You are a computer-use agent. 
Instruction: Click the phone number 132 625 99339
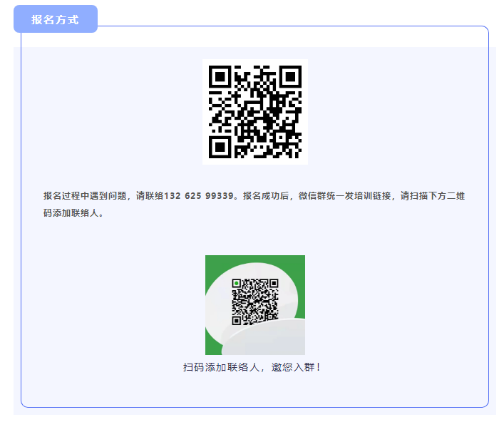pos(199,196)
